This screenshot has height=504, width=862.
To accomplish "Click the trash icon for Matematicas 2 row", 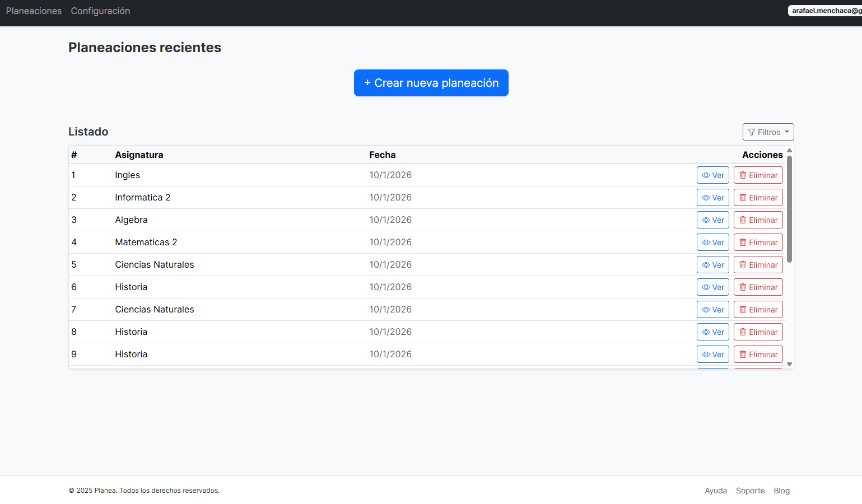I will (743, 242).
